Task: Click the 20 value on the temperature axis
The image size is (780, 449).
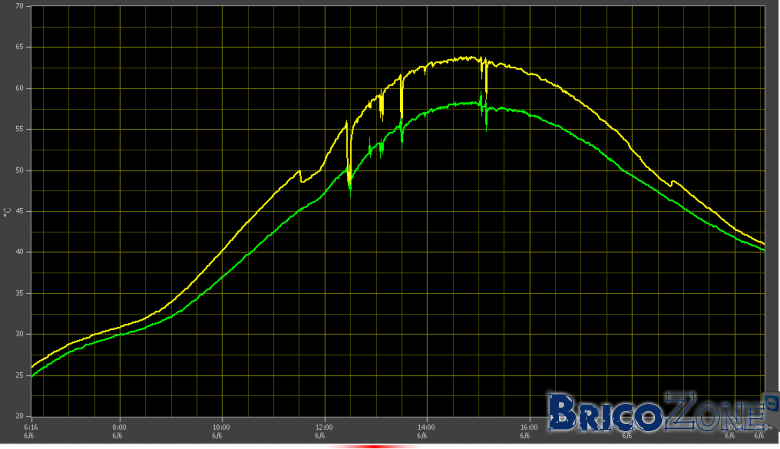Action: click(19, 416)
